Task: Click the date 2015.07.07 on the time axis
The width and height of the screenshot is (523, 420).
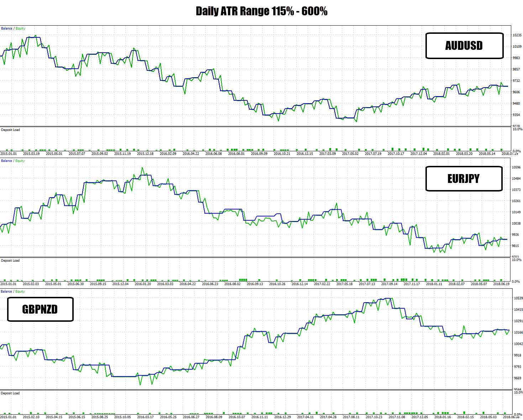Action: 77,154
